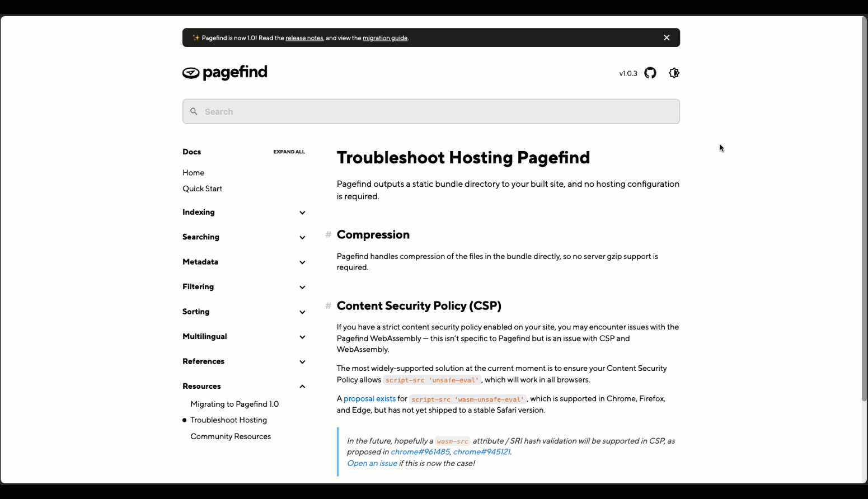Open Community Resources sidebar item

pos(231,436)
